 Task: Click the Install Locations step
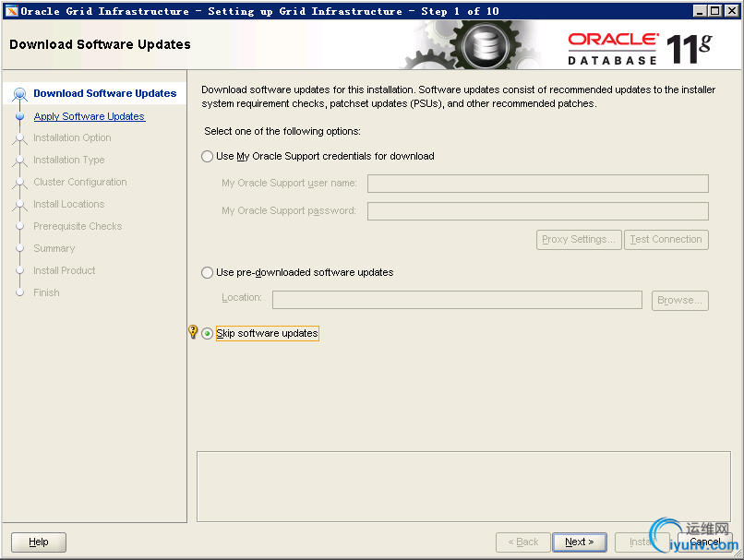pyautogui.click(x=69, y=205)
